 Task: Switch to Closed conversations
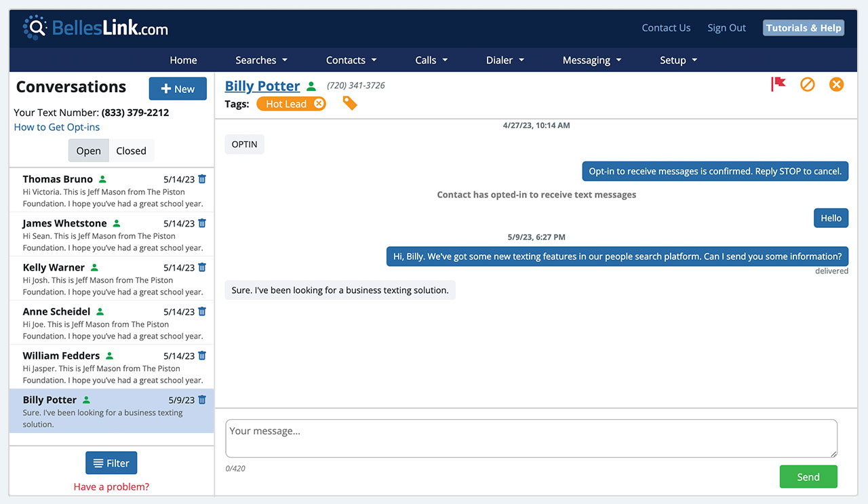[131, 151]
